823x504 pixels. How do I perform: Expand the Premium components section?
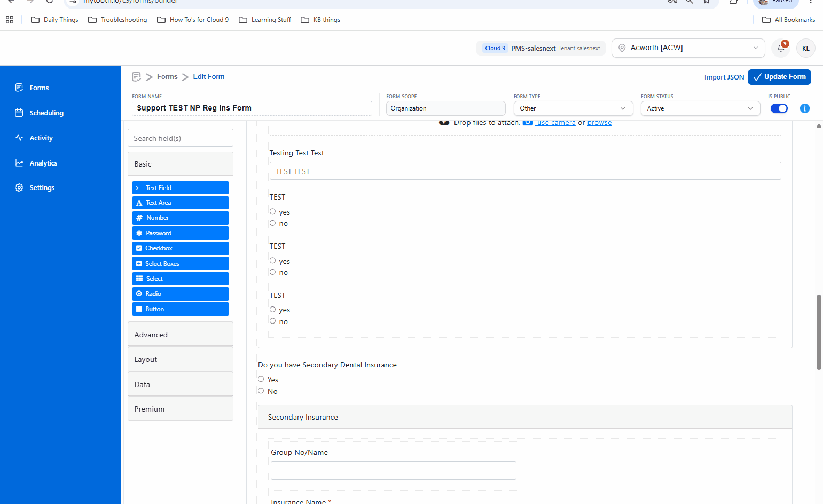coord(181,409)
